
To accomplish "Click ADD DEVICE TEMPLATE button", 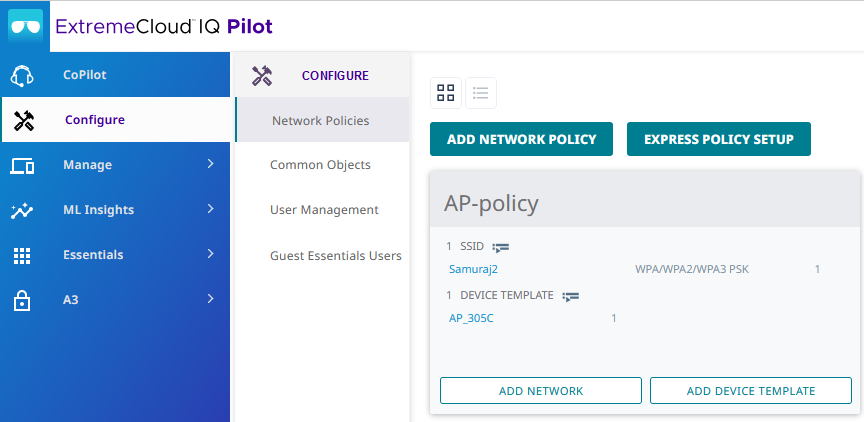I will (750, 391).
